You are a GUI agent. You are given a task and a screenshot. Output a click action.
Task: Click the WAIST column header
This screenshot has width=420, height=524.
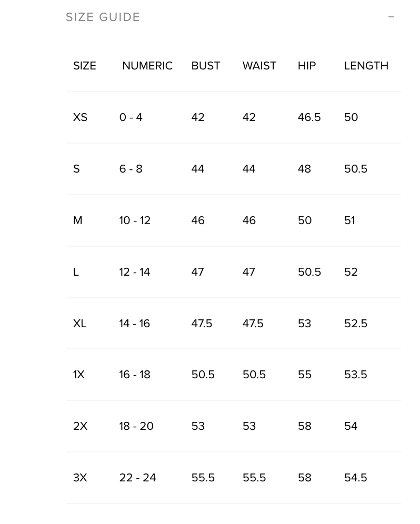pos(259,66)
